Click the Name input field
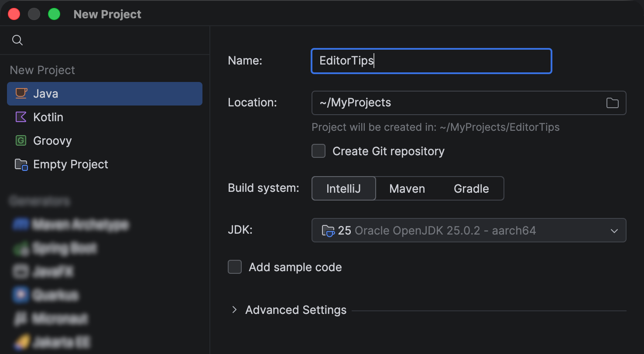 click(432, 61)
